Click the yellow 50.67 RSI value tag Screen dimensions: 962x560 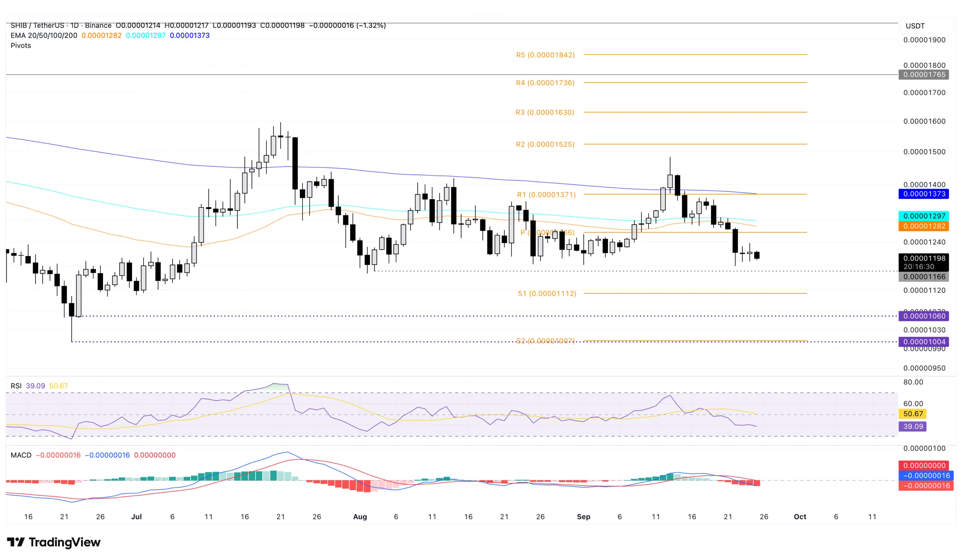point(913,414)
